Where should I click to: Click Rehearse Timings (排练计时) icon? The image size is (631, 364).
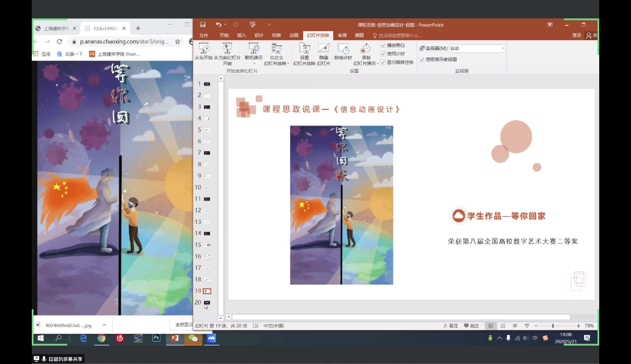(343, 52)
